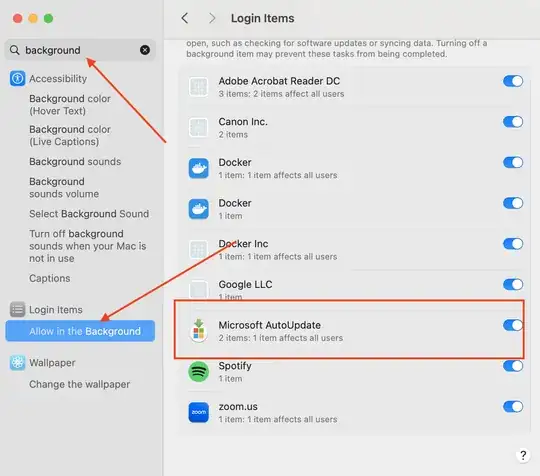Select Wallpaper heading in sidebar
The height and width of the screenshot is (476, 540).
pos(52,363)
